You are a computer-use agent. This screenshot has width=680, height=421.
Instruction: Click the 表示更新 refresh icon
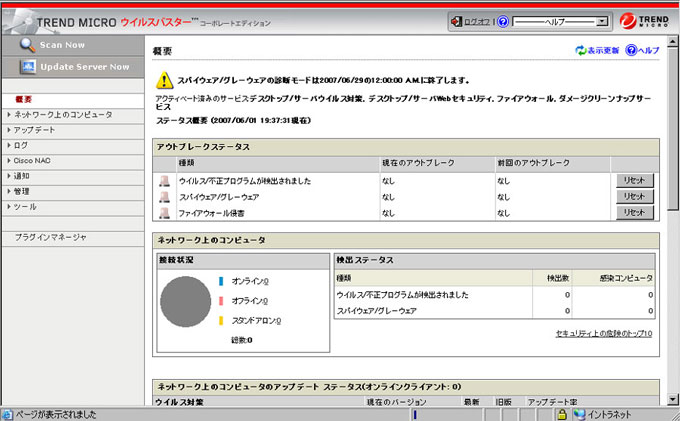click(580, 50)
